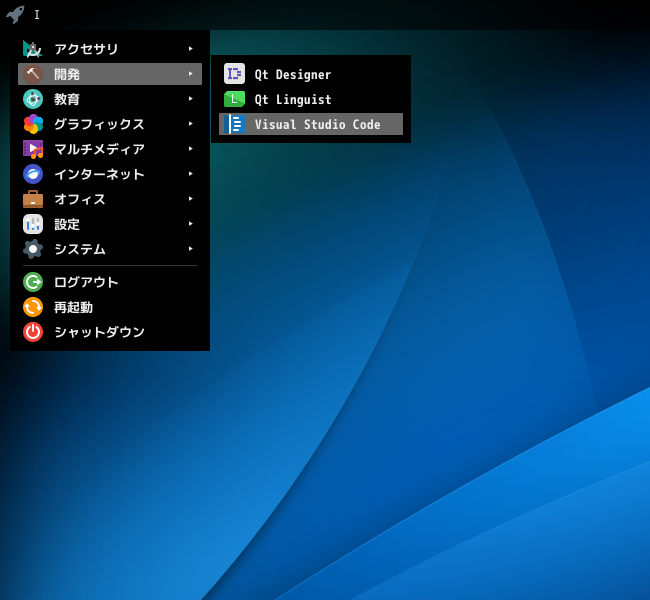Open the 設定 menu entry
Viewport: 650px width, 600px height.
click(110, 224)
